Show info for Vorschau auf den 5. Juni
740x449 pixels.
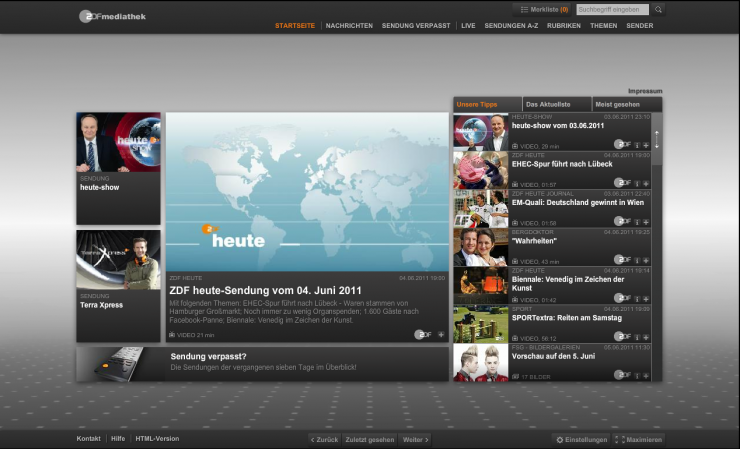[x=637, y=376]
